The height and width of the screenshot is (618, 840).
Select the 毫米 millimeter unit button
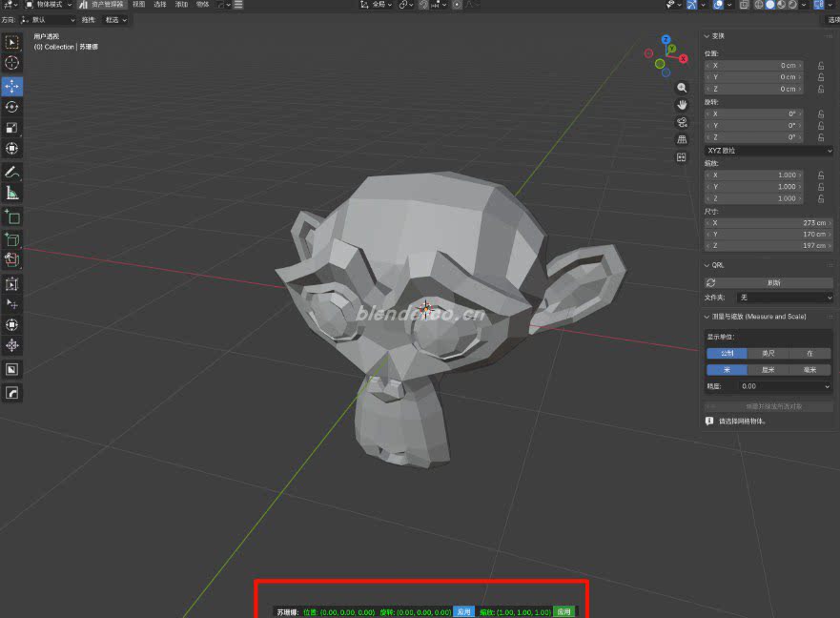[810, 370]
